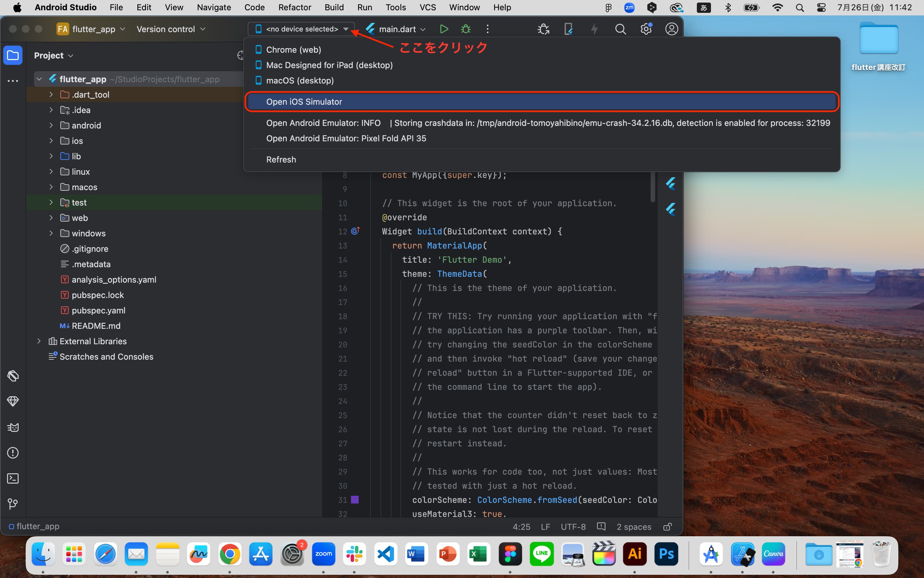
Task: Open the flutter講座改訂 desktop folder
Action: point(878,46)
